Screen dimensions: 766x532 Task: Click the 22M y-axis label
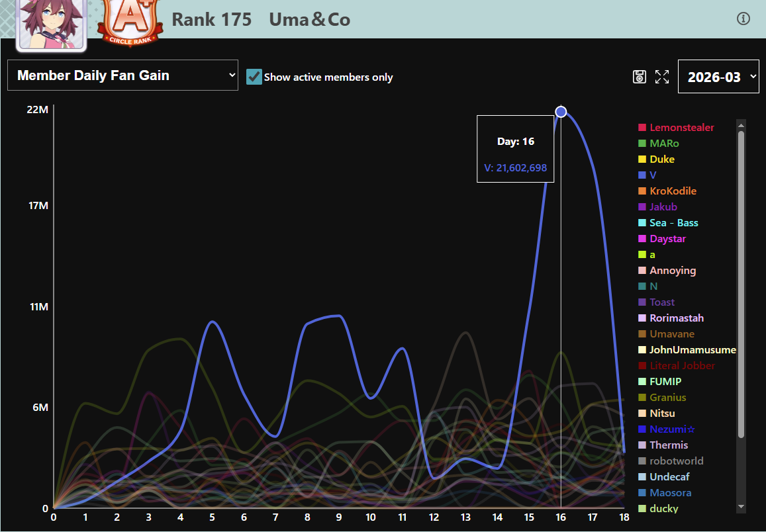pos(38,110)
